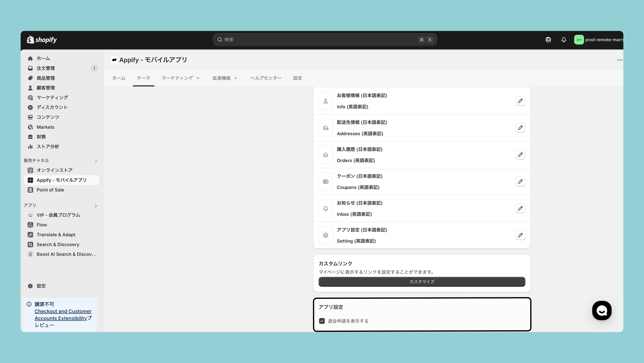Open the ヘルプセンター tab
This screenshot has width=644, height=363.
click(x=266, y=78)
